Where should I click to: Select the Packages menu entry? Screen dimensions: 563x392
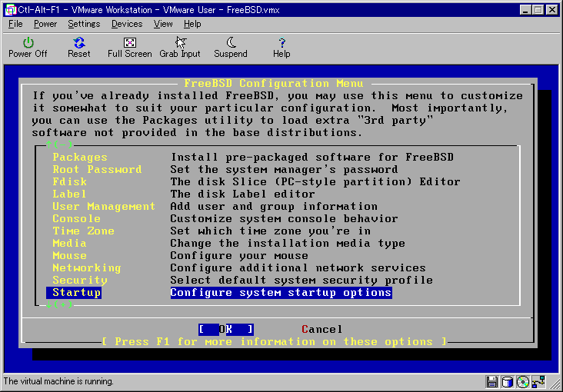tap(80, 158)
